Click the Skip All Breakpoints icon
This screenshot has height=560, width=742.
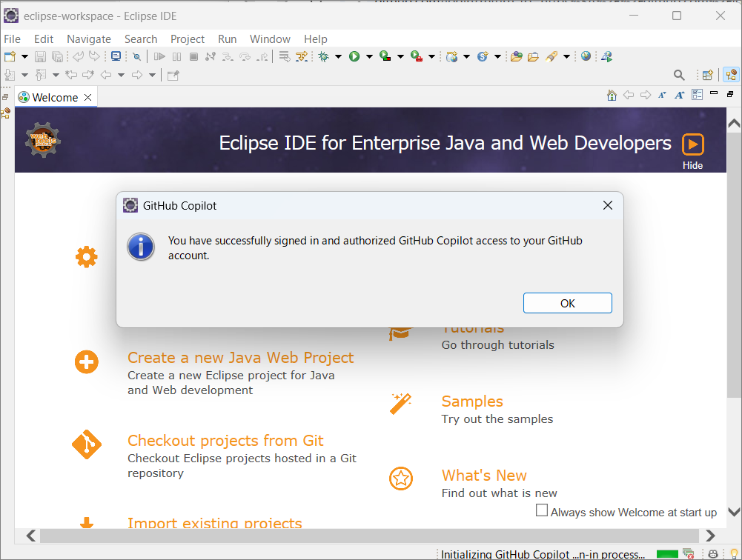coord(136,57)
